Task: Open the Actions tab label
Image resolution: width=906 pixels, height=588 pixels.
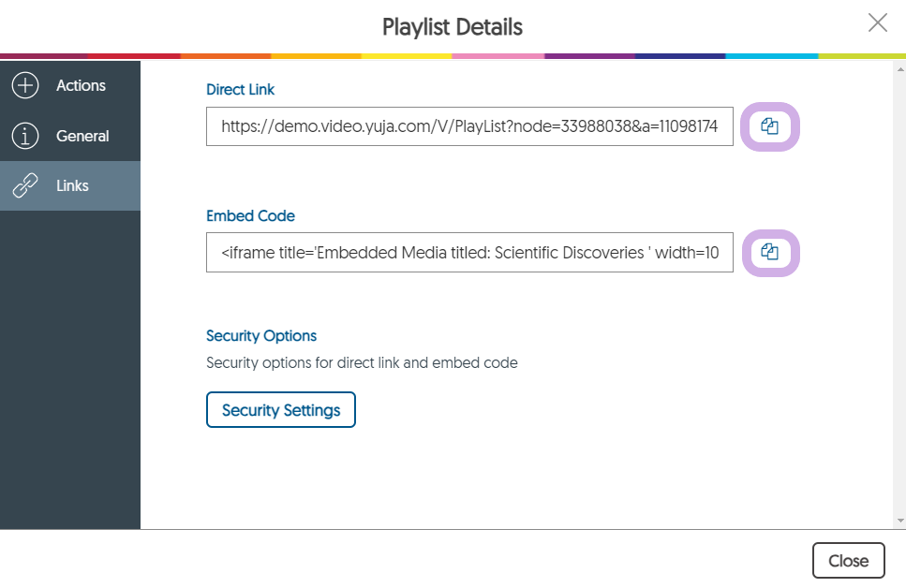Action: tap(81, 86)
